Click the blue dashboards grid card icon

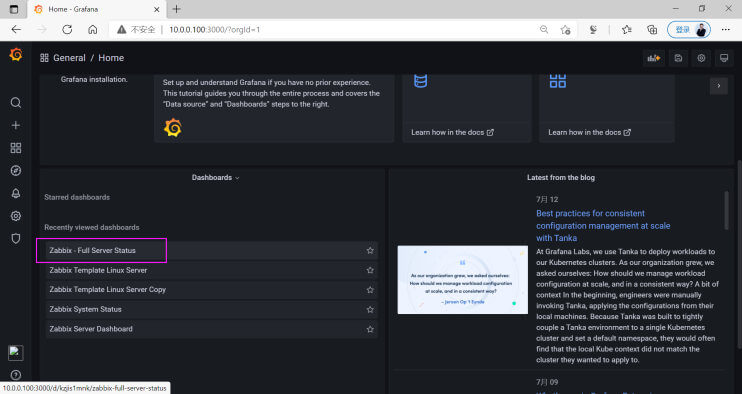tap(557, 81)
